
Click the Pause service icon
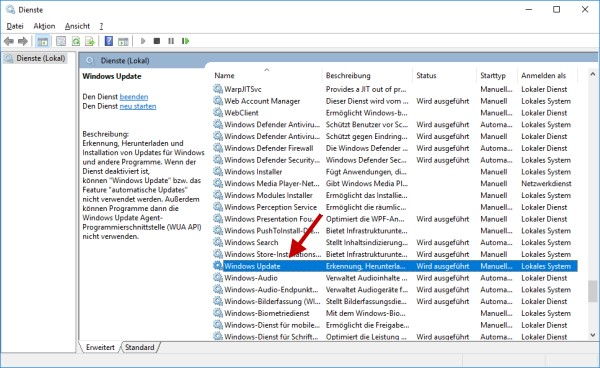click(171, 41)
